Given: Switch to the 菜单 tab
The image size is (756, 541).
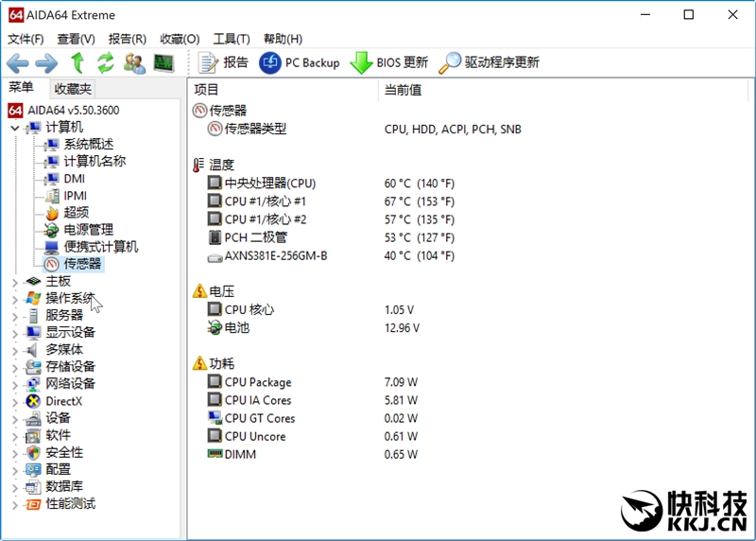Looking at the screenshot, I should pyautogui.click(x=21, y=87).
